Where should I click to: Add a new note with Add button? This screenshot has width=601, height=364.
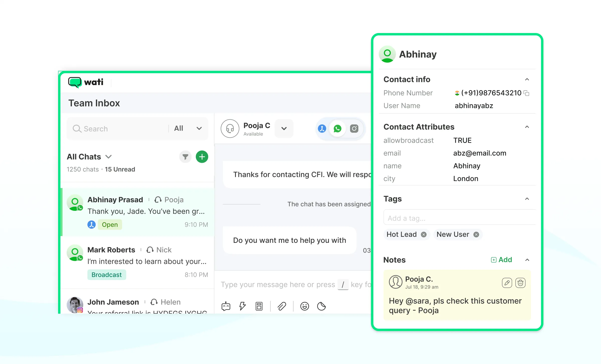(x=501, y=260)
